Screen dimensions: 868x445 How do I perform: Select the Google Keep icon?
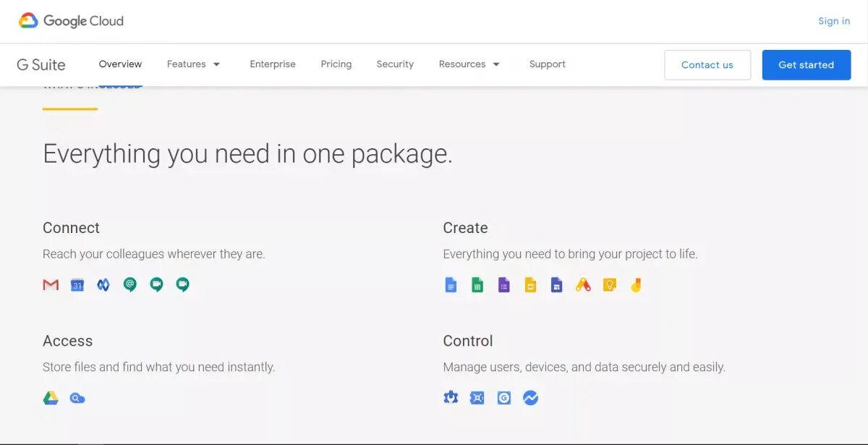click(609, 284)
